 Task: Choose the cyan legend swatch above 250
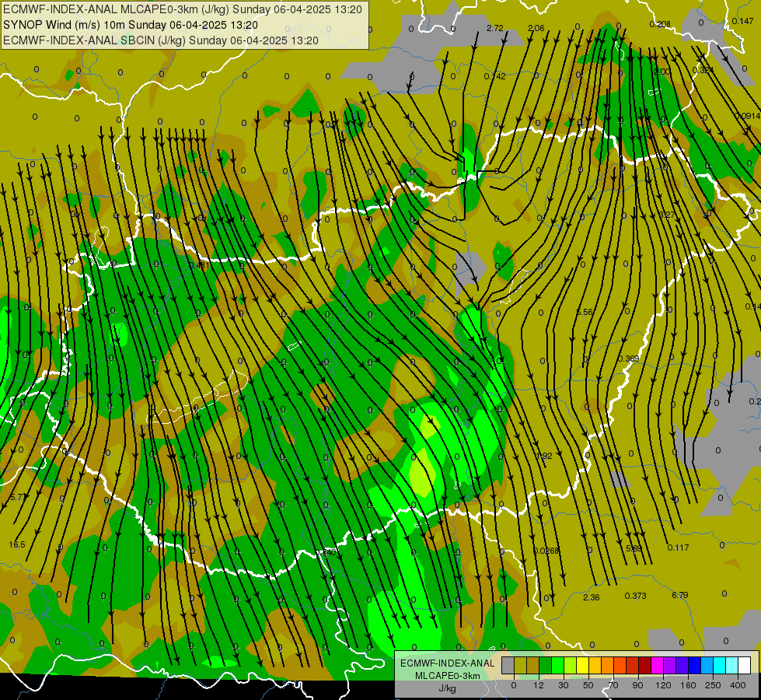pos(721,665)
